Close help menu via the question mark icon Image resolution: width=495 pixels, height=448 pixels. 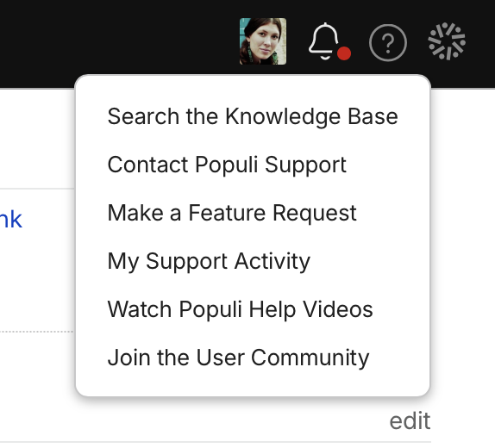388,42
